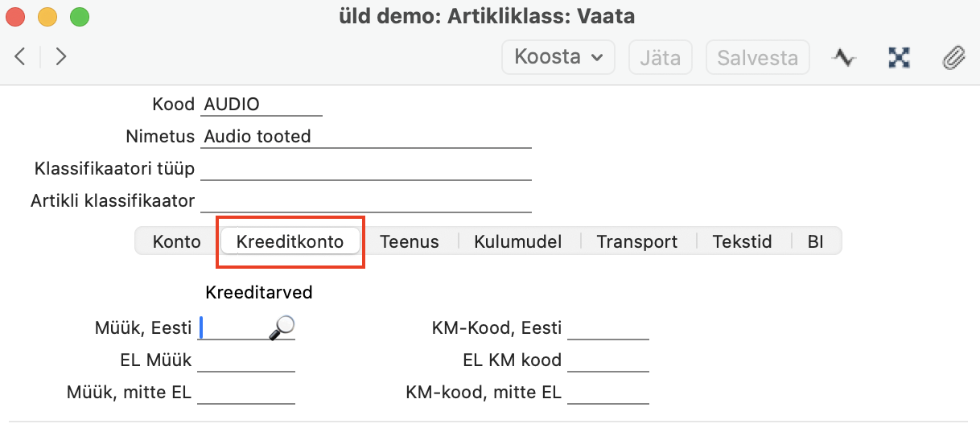Switch to the Transport tab
Image resolution: width=980 pixels, height=428 pixels.
coord(636,241)
